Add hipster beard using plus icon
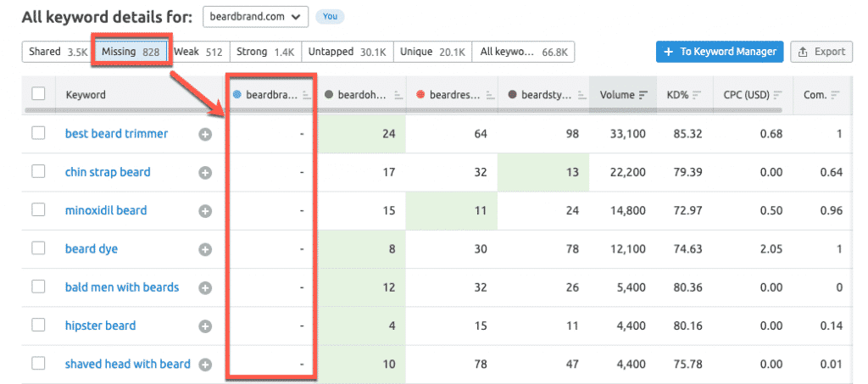Screen dimensions: 868x384 point(205,326)
